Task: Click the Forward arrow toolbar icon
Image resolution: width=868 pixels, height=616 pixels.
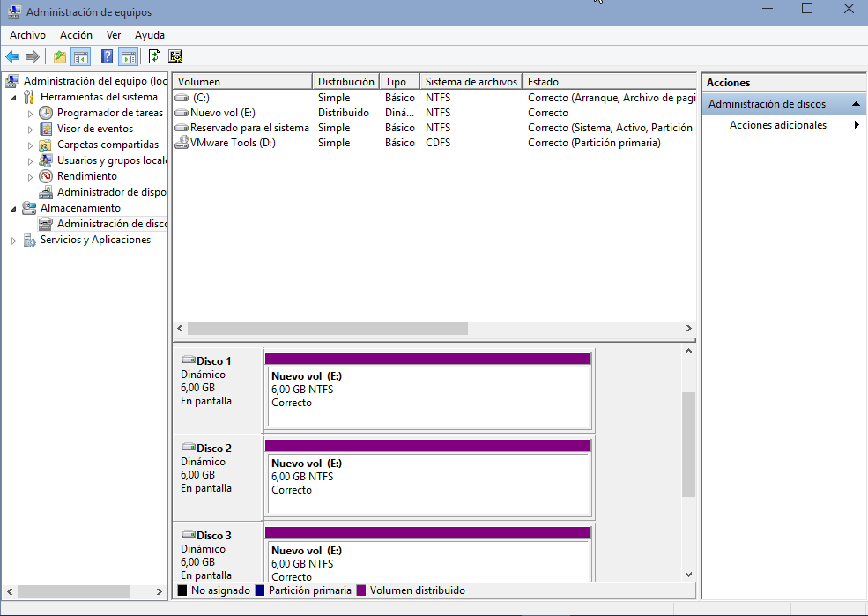Action: tap(33, 56)
